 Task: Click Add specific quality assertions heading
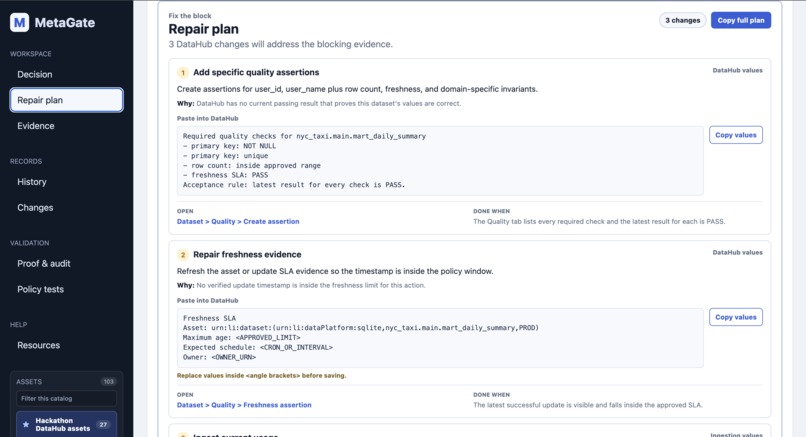(256, 72)
